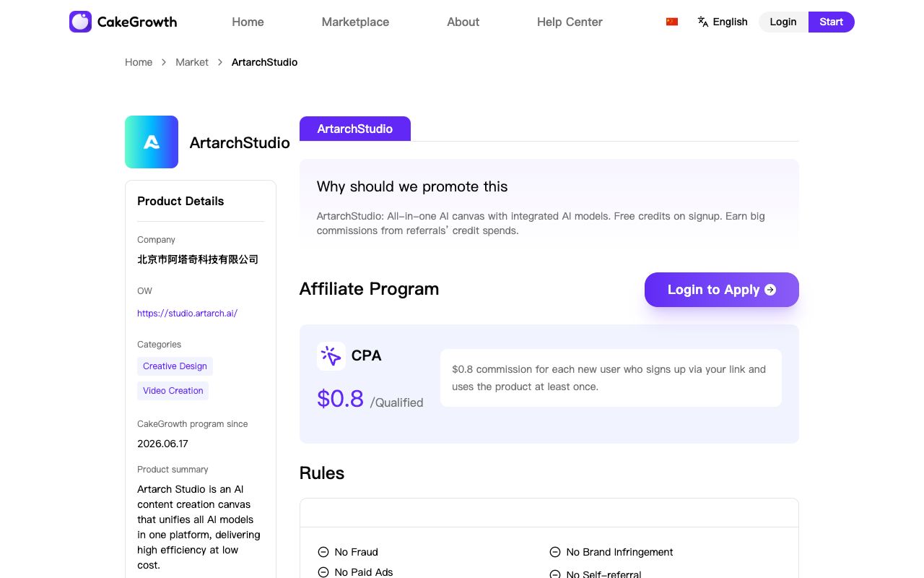Viewport: 924px width, 578px height.
Task: Open the About page
Action: [x=463, y=22]
